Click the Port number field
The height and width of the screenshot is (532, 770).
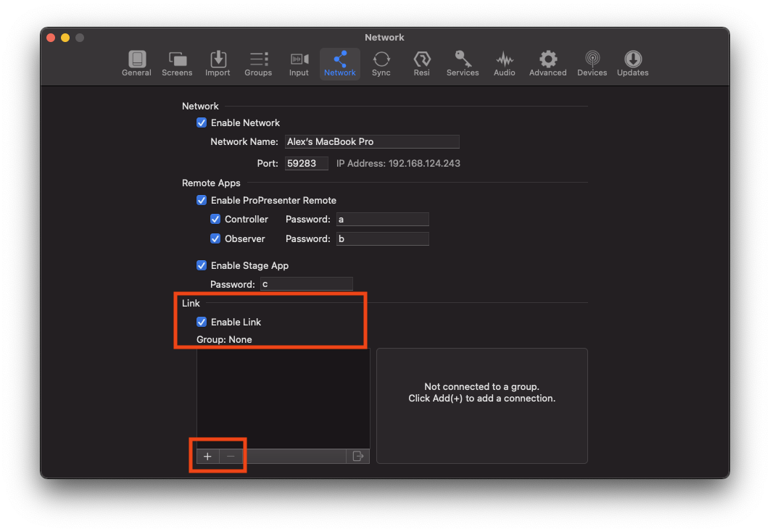tap(307, 163)
